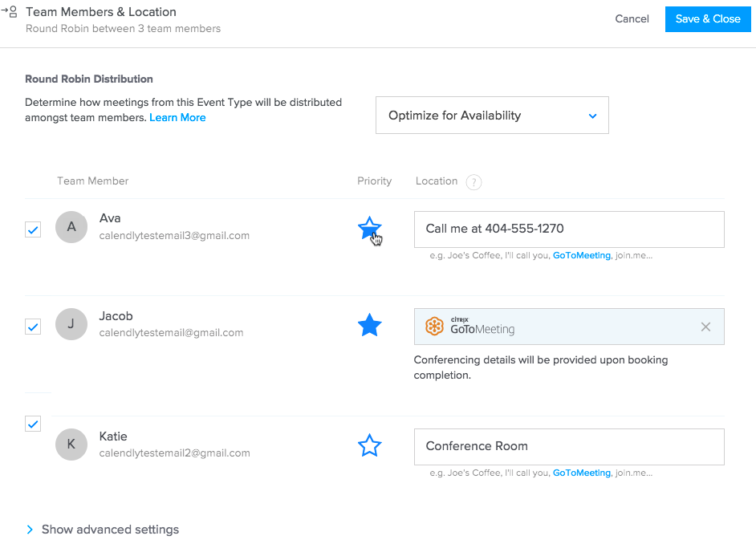Click Ava's avatar circle
This screenshot has width=756, height=540.
pos(71,227)
